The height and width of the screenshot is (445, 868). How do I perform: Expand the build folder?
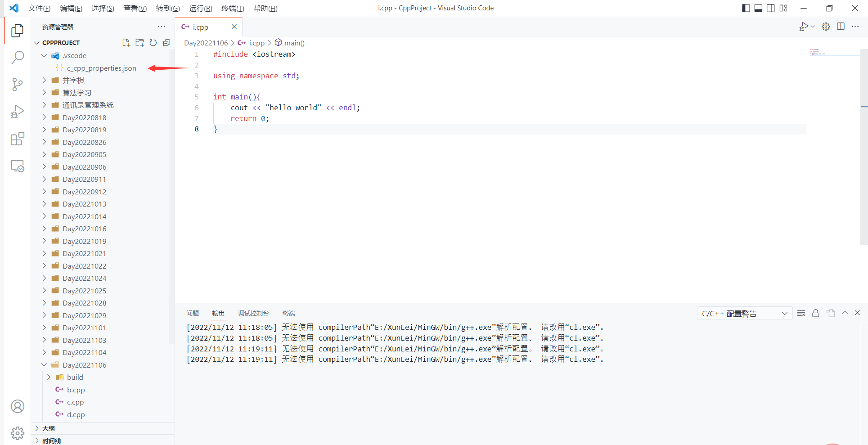click(49, 377)
